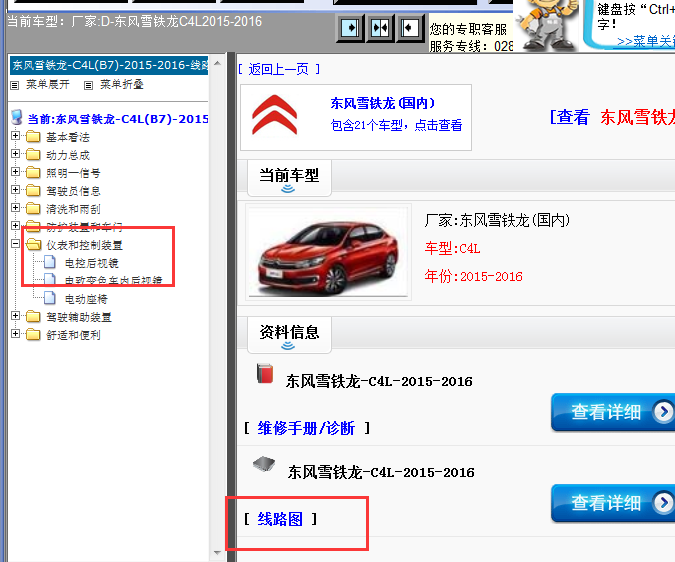Click 包含21个车型，点击查看 link
Viewport: 675px width, 562px height.
396,125
